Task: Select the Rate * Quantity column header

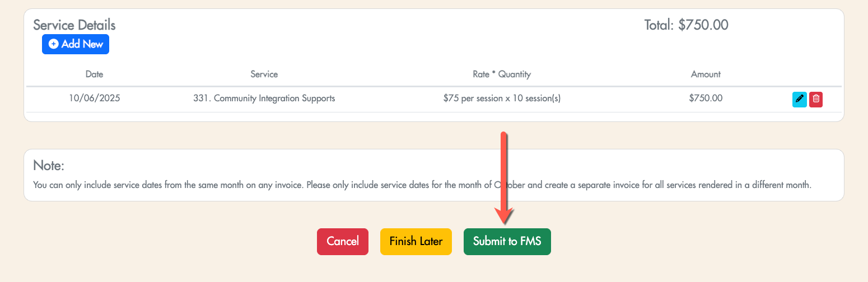Action: (502, 74)
